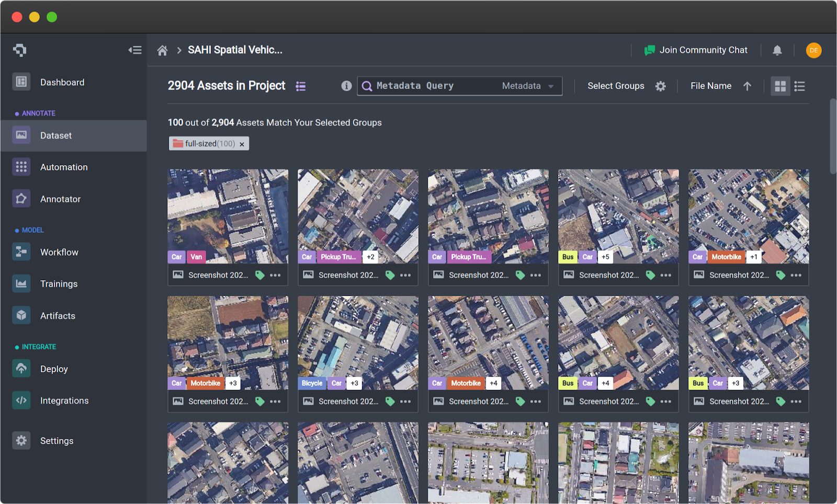Open File Name sort dropdown
Viewport: 837px width, 504px height.
click(x=710, y=86)
